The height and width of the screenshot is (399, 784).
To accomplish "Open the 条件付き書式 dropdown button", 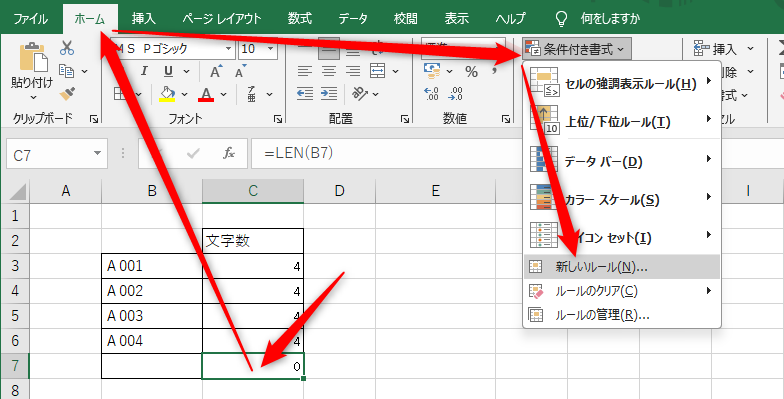I will click(x=577, y=49).
